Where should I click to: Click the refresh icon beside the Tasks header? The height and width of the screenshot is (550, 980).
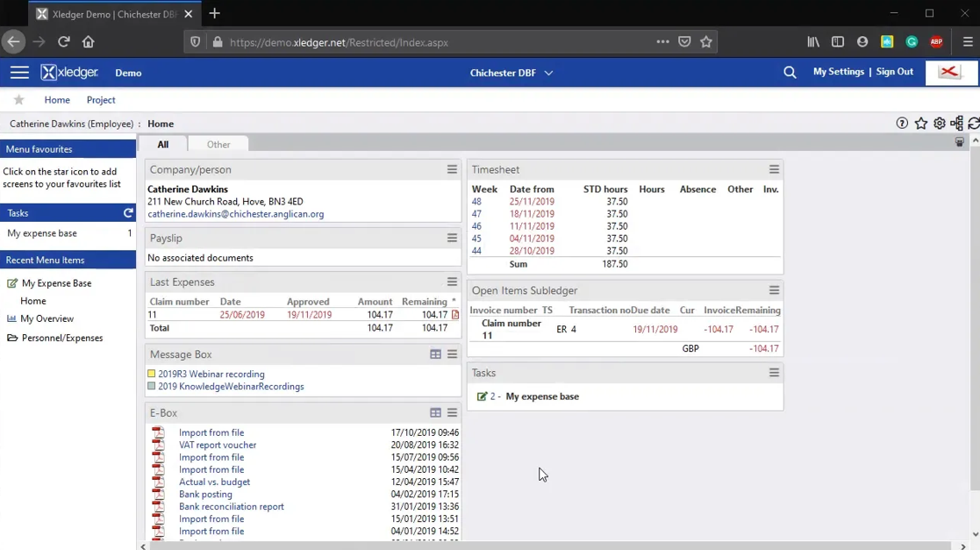(128, 212)
